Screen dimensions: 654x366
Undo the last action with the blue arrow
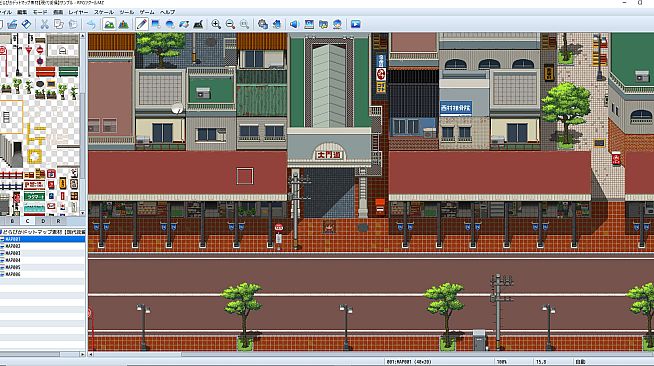(91, 24)
